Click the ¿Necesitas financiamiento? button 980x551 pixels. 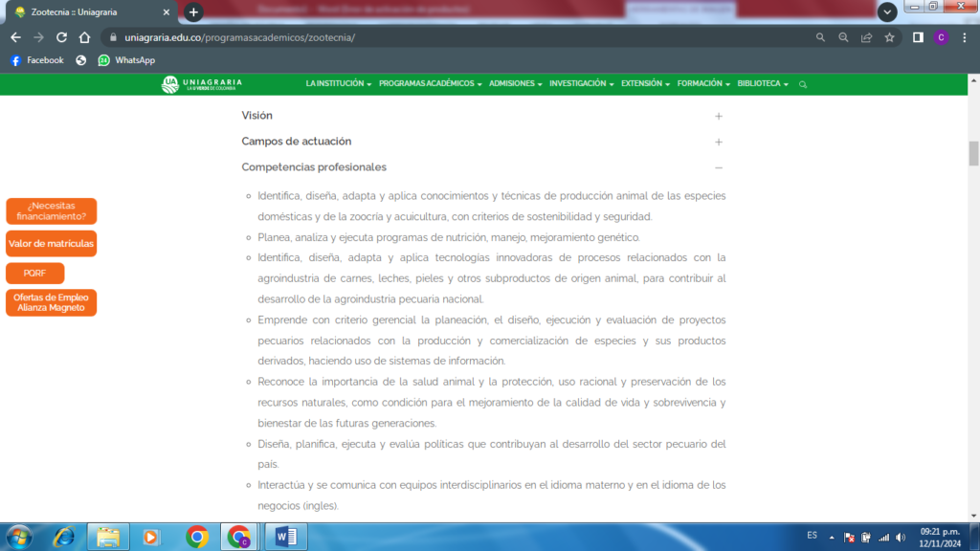point(52,210)
